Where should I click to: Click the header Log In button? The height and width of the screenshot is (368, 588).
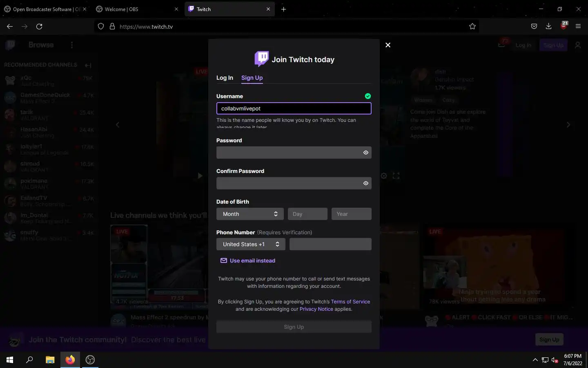523,45
